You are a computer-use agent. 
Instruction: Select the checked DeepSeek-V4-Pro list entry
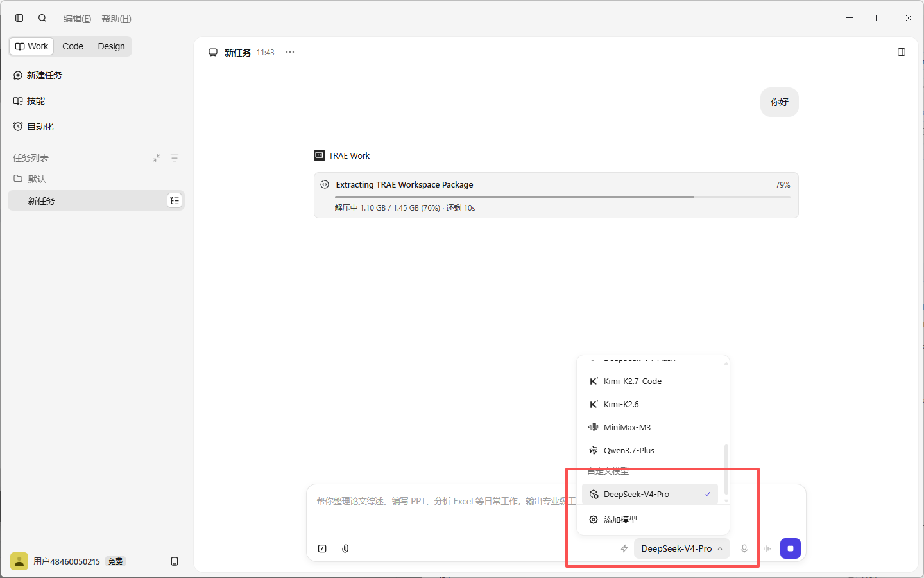click(650, 494)
